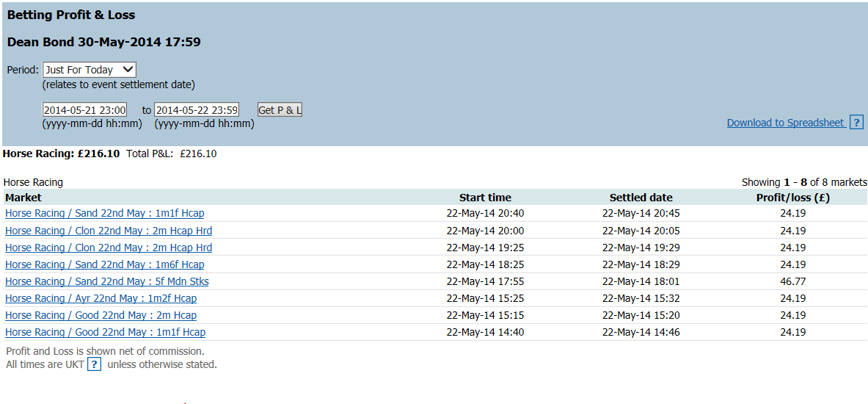Select start time 22-May-14 17:55

(x=485, y=281)
